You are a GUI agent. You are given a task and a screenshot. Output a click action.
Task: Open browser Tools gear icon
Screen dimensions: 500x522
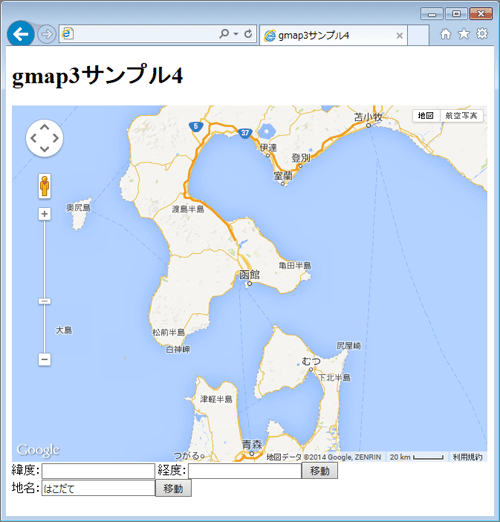point(482,33)
